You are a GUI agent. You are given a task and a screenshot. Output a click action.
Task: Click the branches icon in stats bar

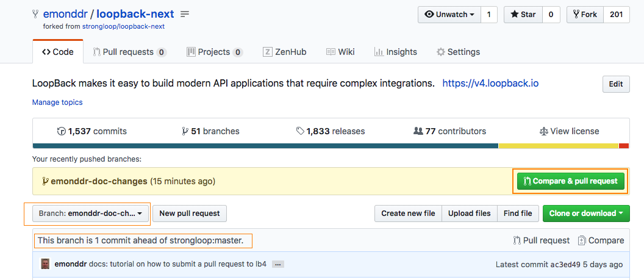click(185, 131)
